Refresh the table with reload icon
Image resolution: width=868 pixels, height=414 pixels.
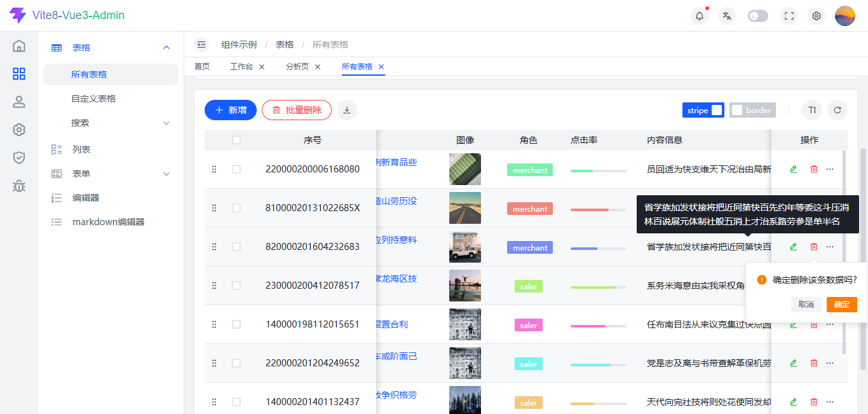837,110
